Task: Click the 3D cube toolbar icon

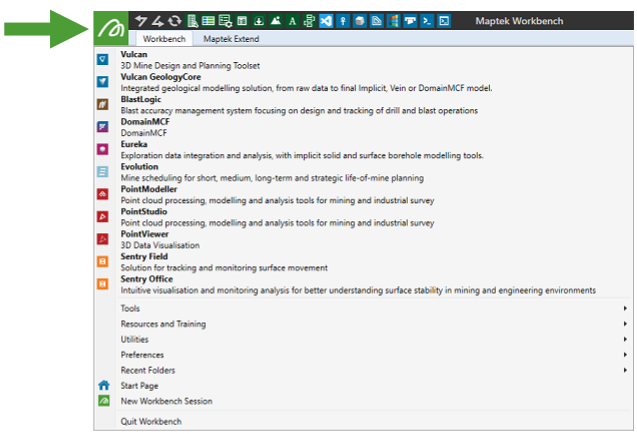Action: pyautogui.click(x=360, y=21)
